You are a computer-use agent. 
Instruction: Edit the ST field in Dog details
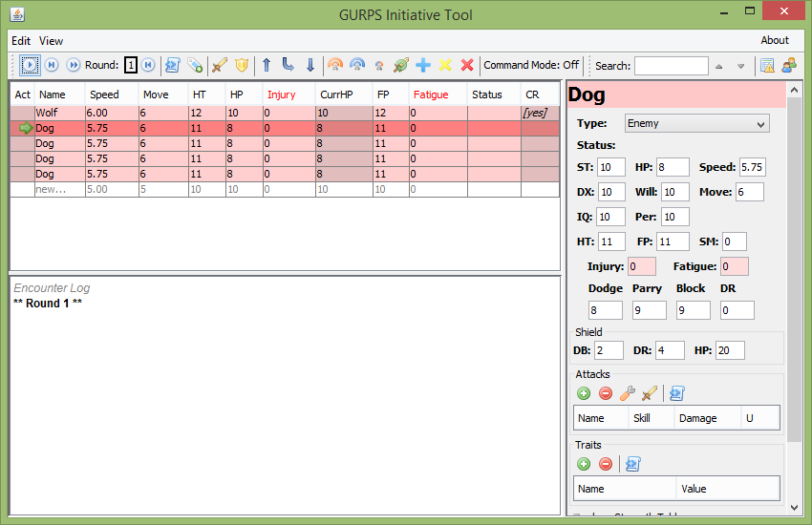tap(611, 167)
